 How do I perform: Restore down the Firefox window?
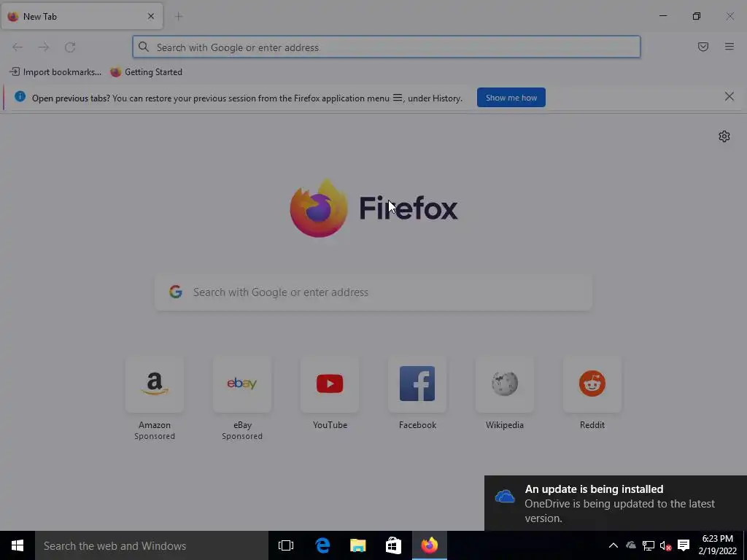point(697,16)
